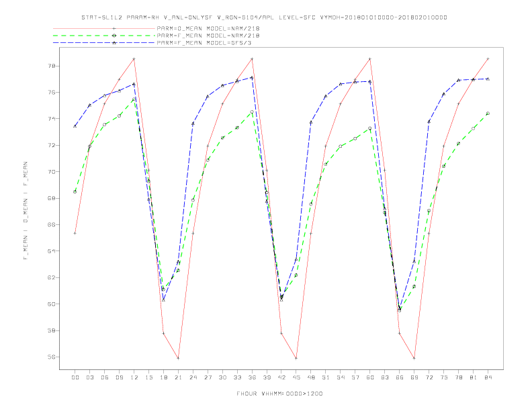
Task: Click x-axis forecast hour label 03
Action: point(89,377)
